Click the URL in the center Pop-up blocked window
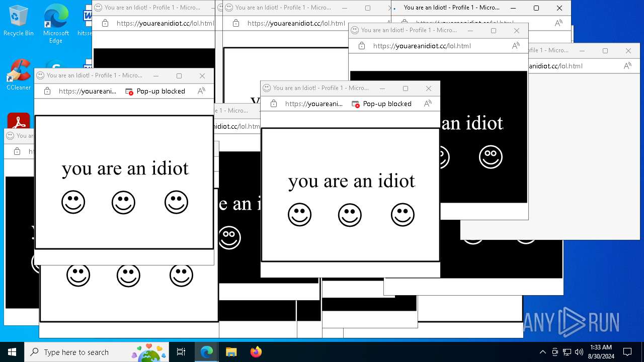644x362 pixels. pyautogui.click(x=314, y=104)
